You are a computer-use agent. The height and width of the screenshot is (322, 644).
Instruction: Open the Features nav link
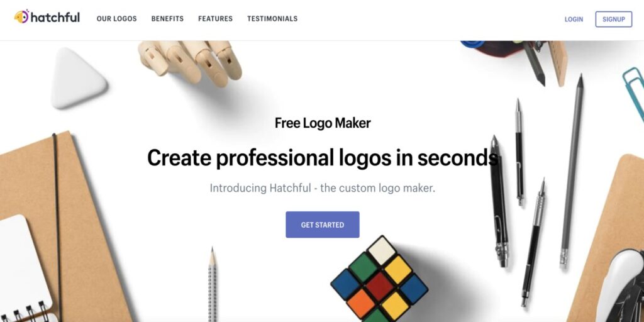(x=215, y=19)
